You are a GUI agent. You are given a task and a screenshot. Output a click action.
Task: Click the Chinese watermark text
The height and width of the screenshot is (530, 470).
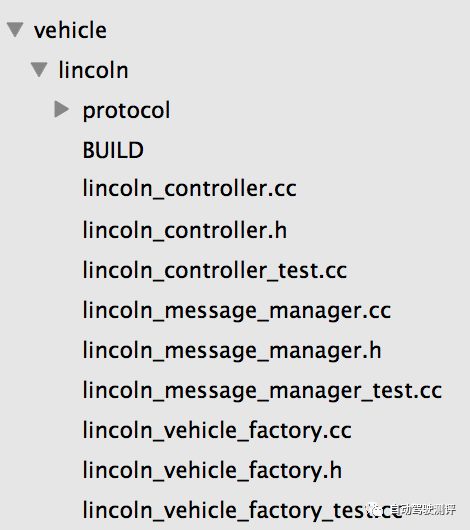[424, 509]
